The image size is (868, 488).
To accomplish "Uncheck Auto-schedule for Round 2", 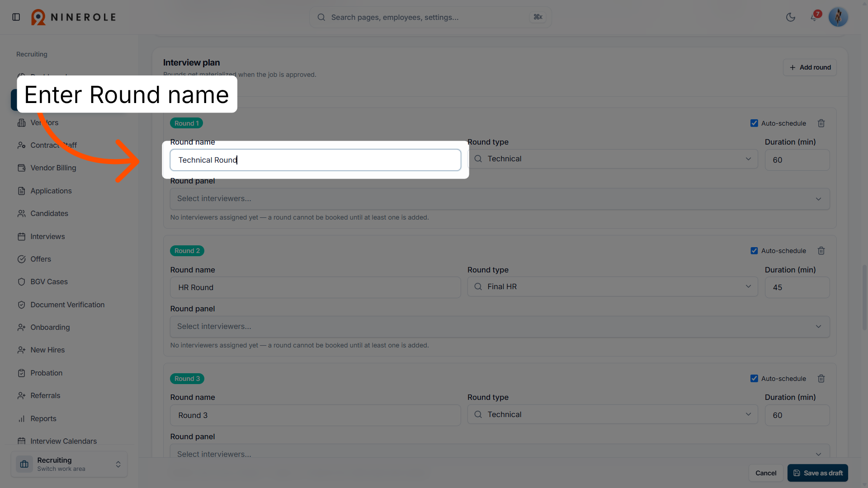I will tap(754, 251).
